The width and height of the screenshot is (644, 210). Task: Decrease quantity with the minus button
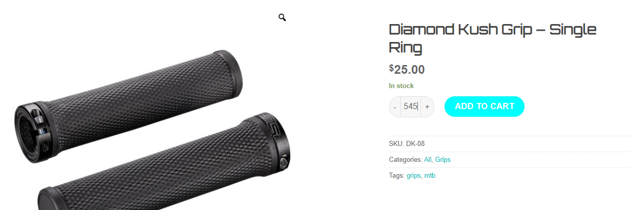(x=395, y=107)
